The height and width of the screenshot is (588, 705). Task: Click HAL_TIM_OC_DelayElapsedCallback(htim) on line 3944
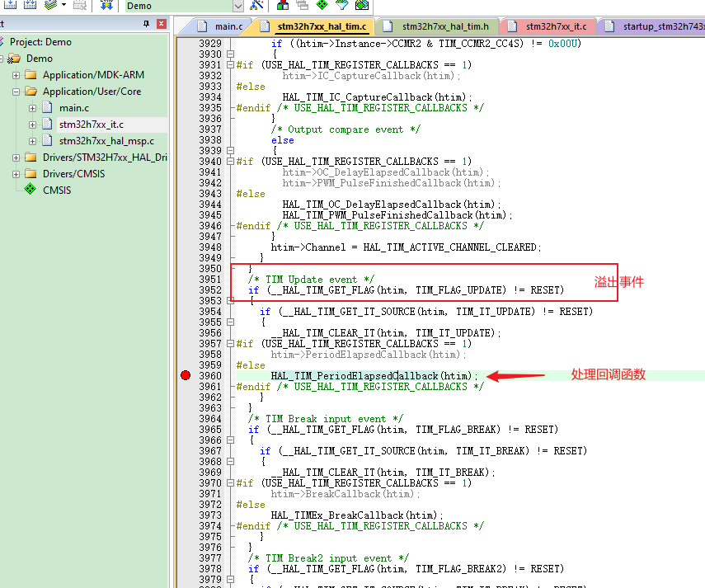(388, 205)
